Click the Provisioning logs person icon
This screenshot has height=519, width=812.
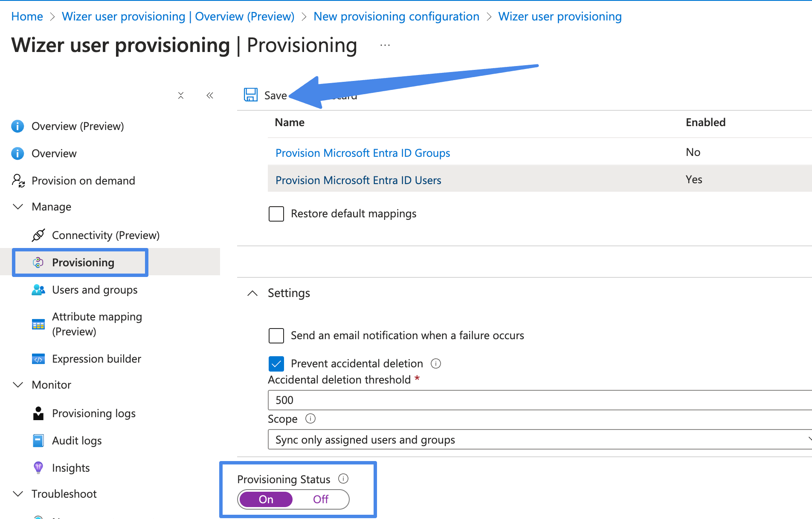click(38, 413)
